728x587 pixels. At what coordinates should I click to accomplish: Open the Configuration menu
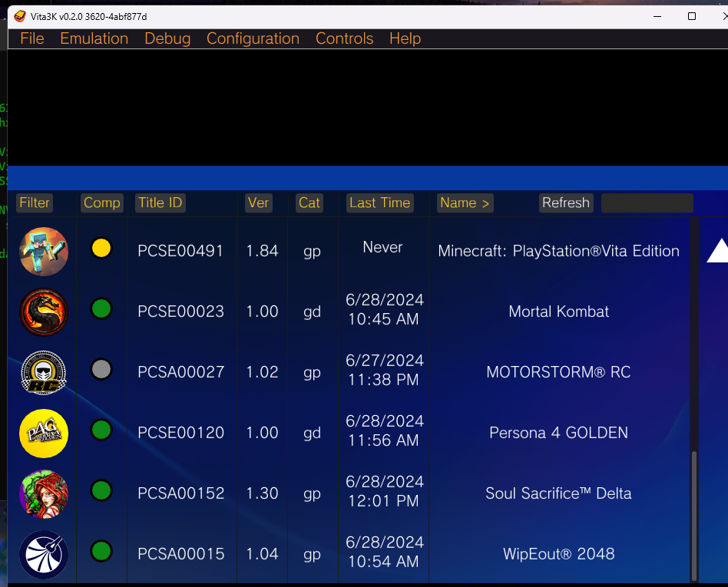click(x=253, y=38)
